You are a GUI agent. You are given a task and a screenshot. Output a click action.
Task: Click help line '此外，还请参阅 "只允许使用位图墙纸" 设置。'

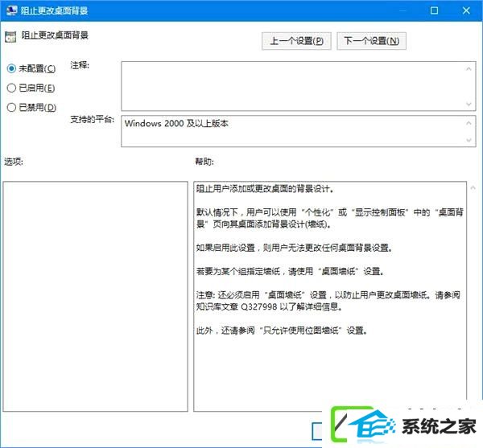tap(283, 331)
